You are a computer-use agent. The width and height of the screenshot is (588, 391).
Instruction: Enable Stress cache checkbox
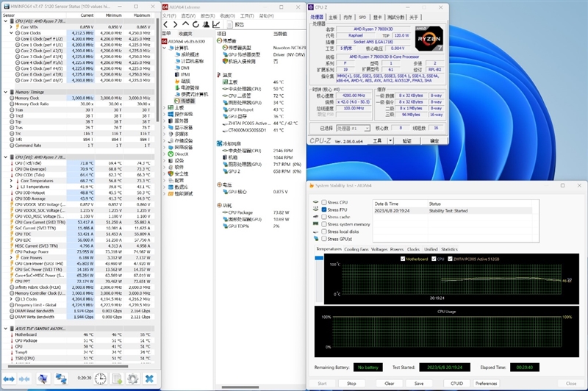[x=324, y=217]
